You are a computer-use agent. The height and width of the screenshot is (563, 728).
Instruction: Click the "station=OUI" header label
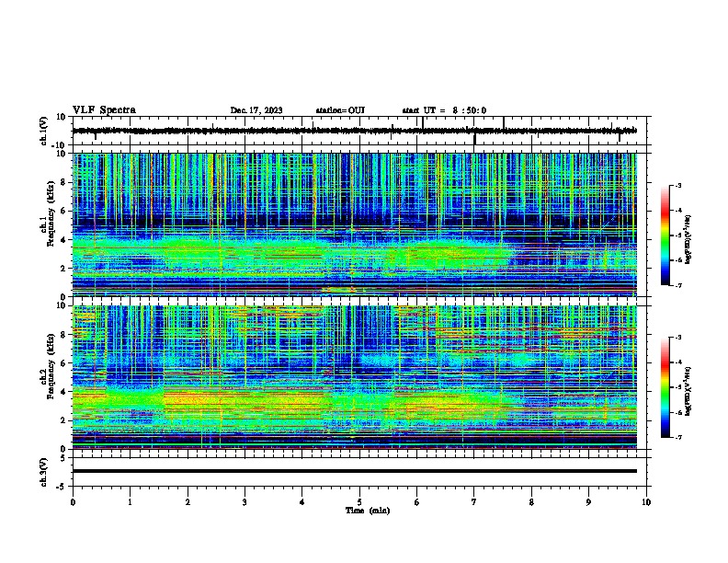coord(340,110)
